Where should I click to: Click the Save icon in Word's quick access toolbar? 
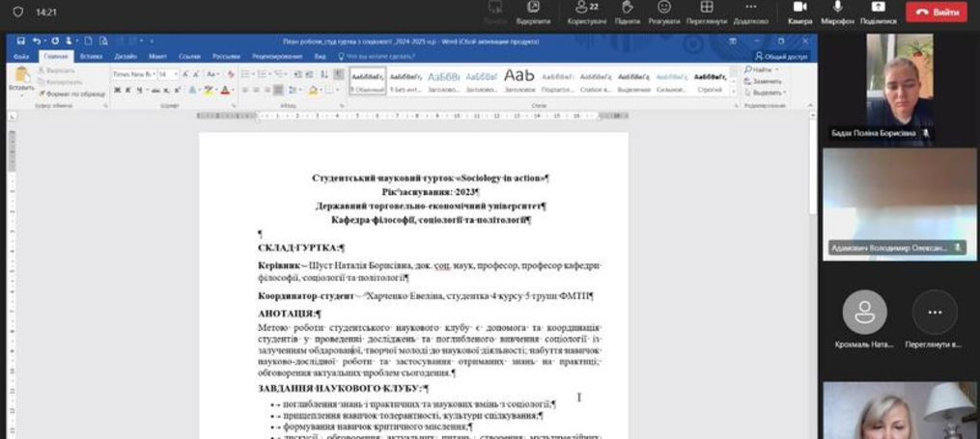[20, 41]
